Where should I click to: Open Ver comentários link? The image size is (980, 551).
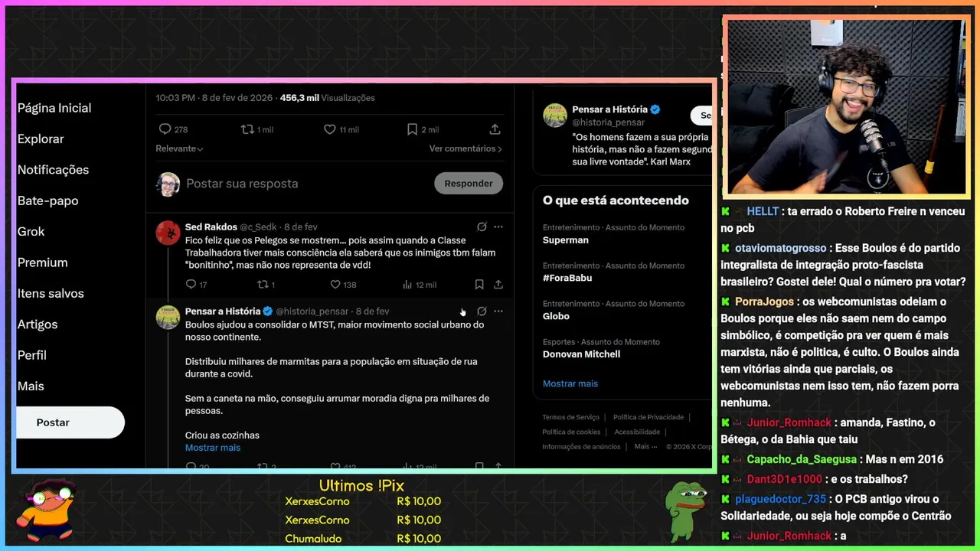click(465, 148)
